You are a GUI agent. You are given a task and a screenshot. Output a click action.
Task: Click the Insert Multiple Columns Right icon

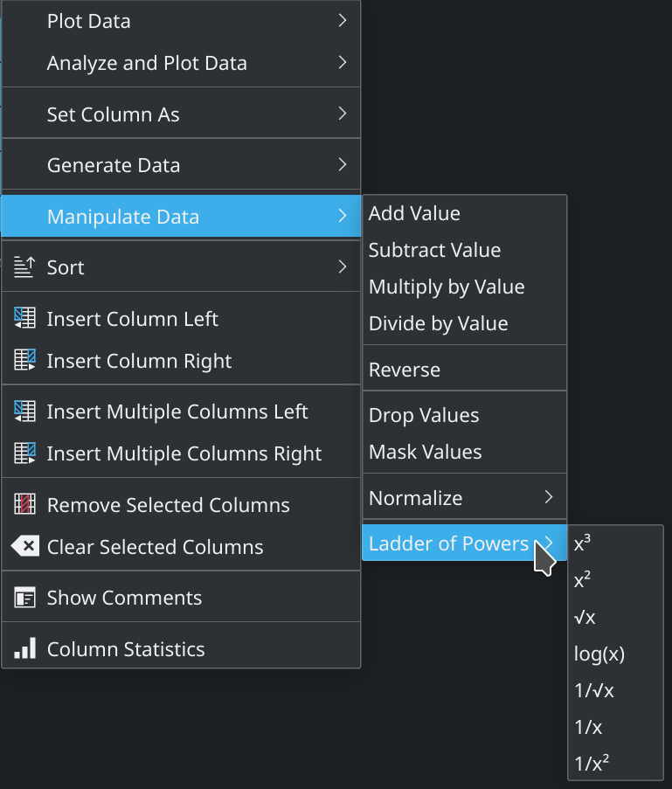click(x=24, y=453)
